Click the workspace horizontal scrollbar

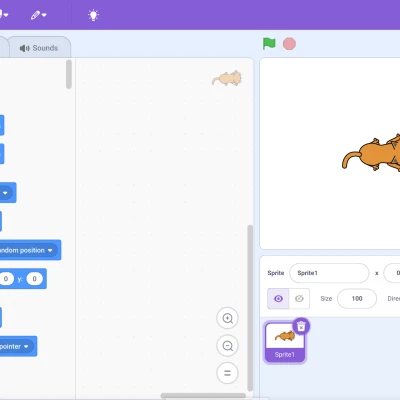[x=203, y=396]
